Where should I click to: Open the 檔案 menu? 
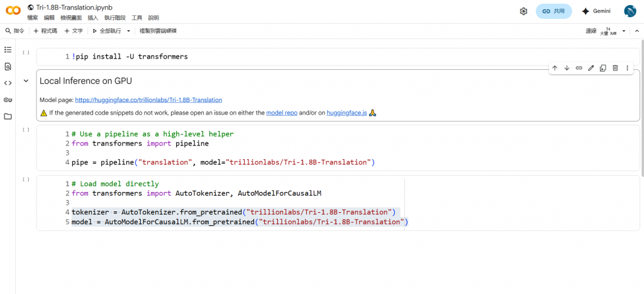(32, 18)
